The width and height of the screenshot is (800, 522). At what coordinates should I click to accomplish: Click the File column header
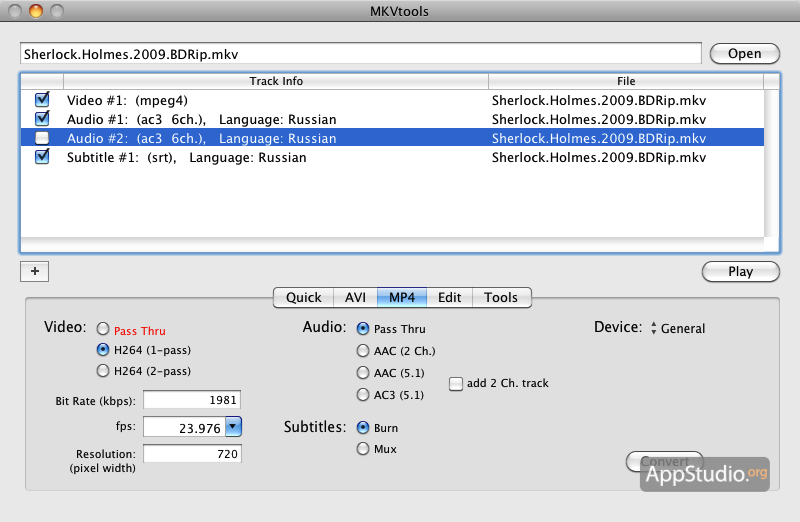[626, 81]
